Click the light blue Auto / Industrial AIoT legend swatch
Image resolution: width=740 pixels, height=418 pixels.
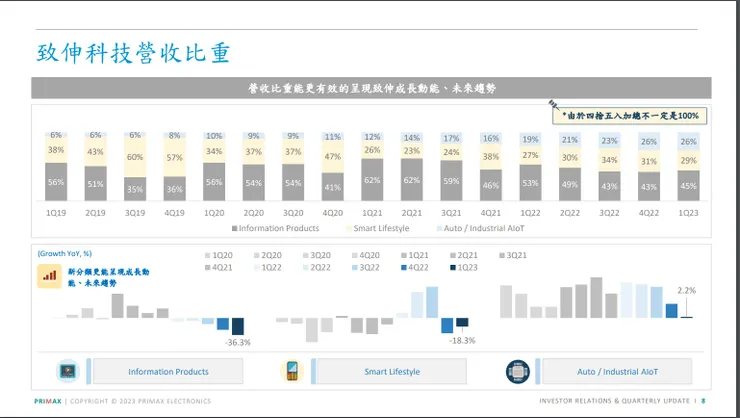439,228
